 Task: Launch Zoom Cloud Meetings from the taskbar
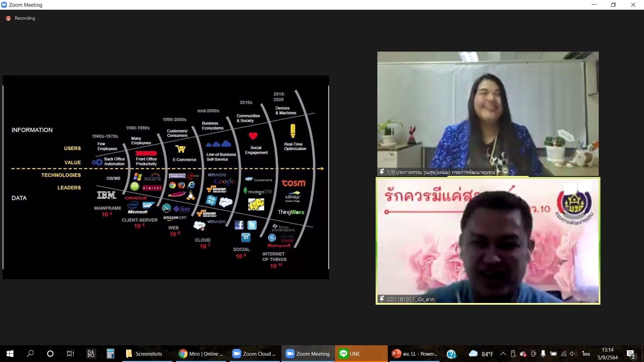pyautogui.click(x=254, y=354)
